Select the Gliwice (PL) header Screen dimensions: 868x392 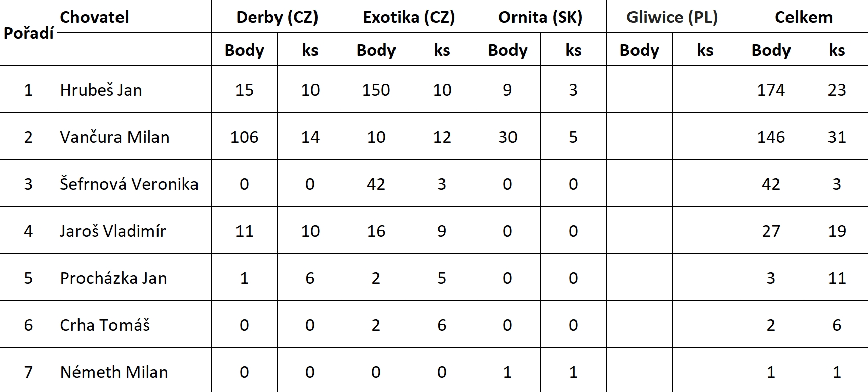[x=672, y=17]
